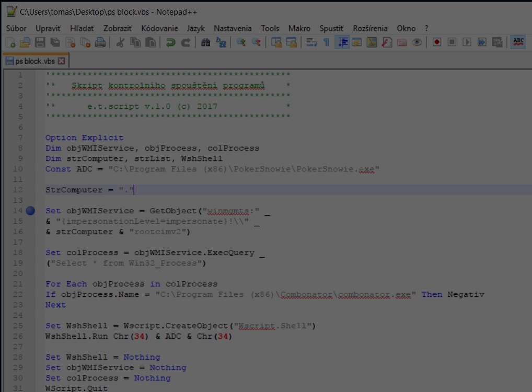Click the Print toolbar icon
The image size is (532, 392).
(x=100, y=42)
